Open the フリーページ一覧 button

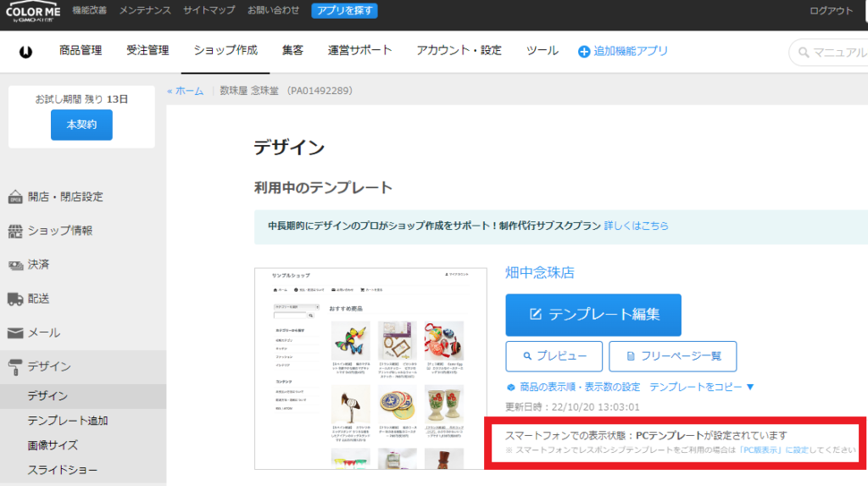coord(672,356)
